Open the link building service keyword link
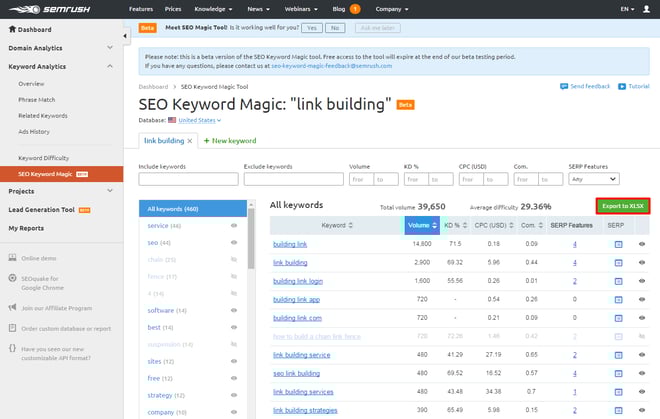This screenshot has height=419, width=660. (x=301, y=355)
